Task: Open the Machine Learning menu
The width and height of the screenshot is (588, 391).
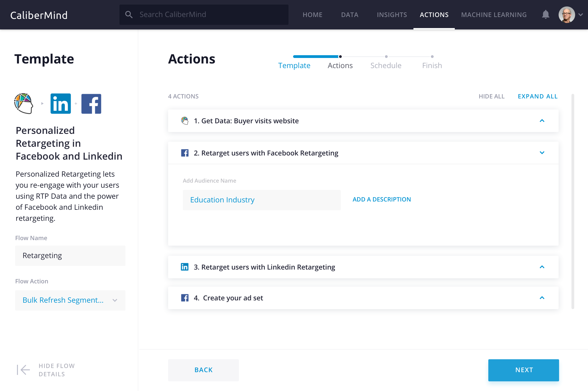Action: [494, 15]
